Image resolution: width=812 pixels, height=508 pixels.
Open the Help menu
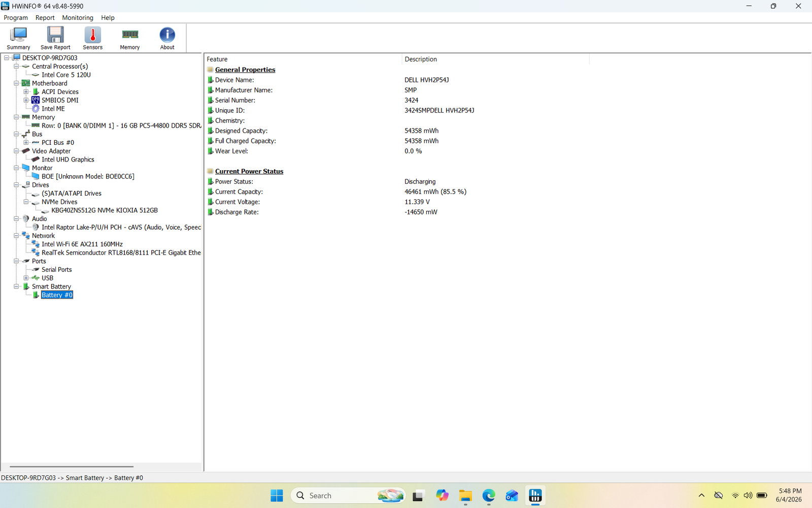click(x=108, y=18)
